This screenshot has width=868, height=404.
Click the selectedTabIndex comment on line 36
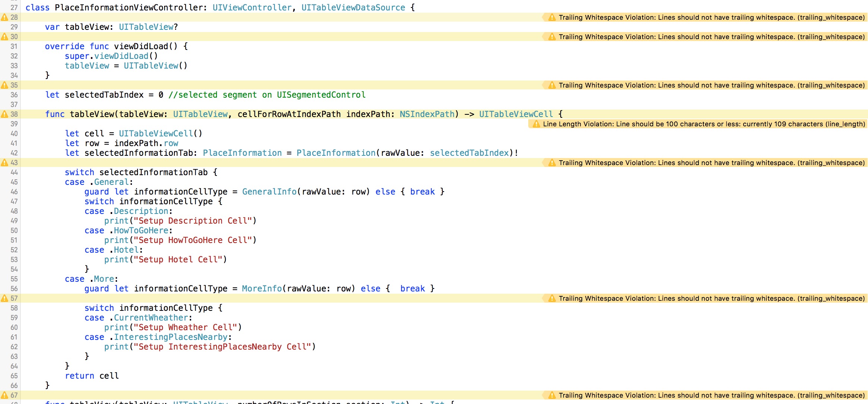pos(267,95)
